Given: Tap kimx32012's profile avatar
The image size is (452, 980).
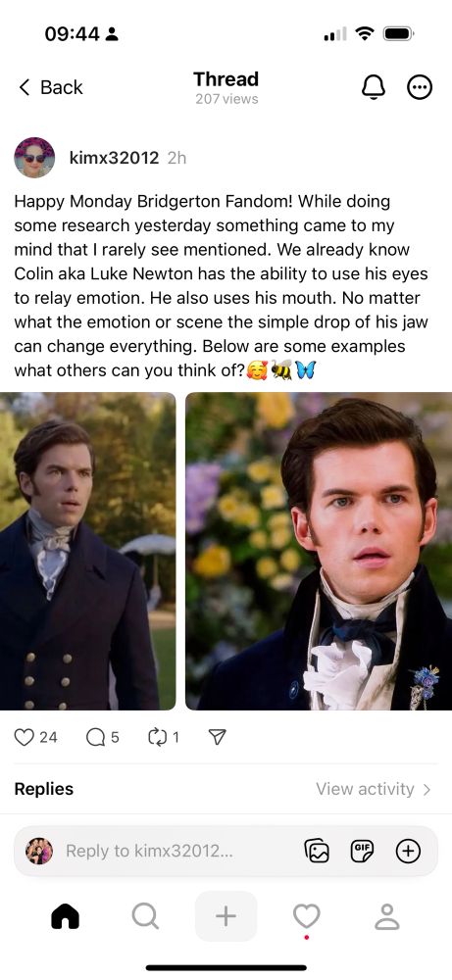Looking at the screenshot, I should pyautogui.click(x=34, y=158).
